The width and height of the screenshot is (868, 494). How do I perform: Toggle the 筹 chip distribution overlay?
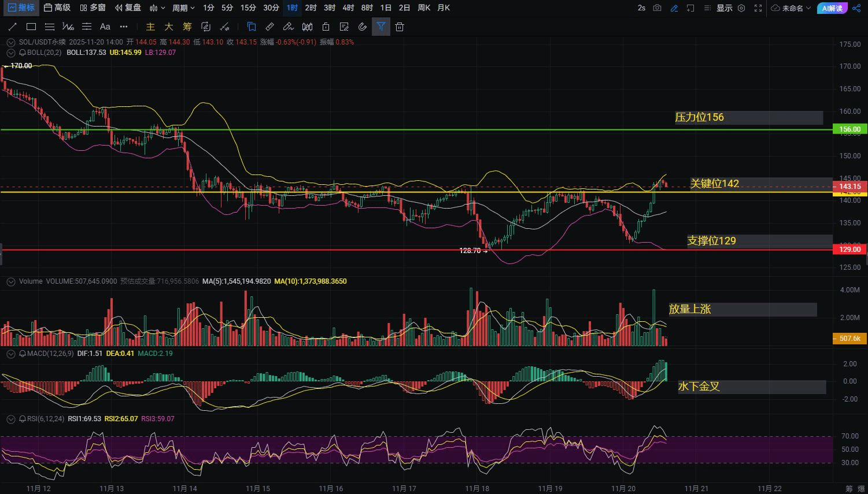point(187,27)
